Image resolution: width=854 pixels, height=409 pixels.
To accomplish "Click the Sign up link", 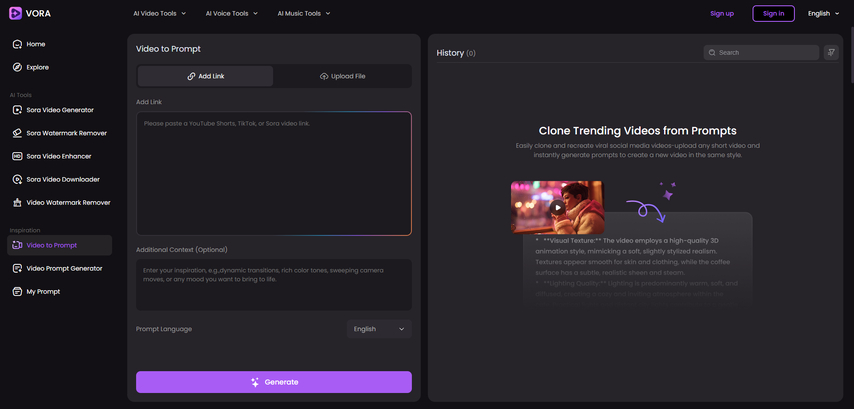I will coord(722,14).
